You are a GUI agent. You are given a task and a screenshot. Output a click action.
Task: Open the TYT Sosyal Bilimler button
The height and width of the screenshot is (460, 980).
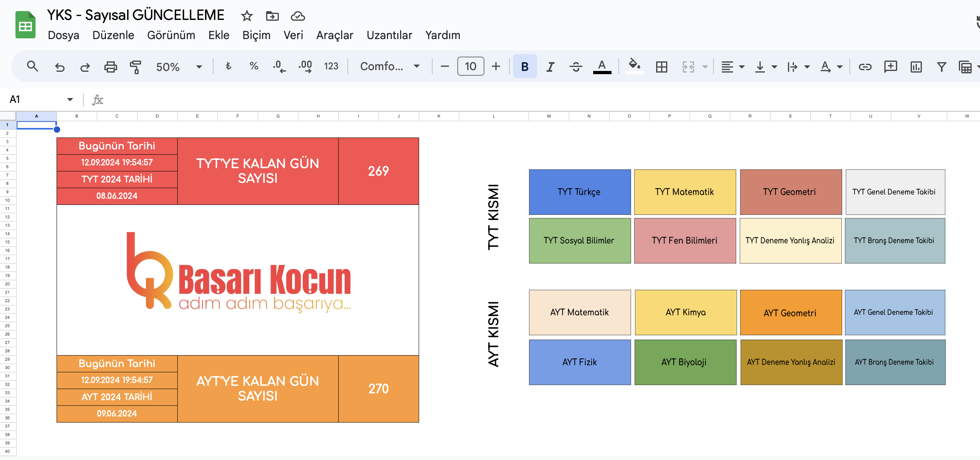coord(580,241)
